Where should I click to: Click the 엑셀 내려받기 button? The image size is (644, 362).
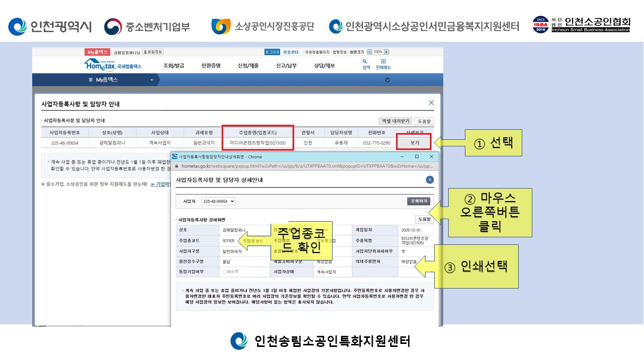(395, 121)
